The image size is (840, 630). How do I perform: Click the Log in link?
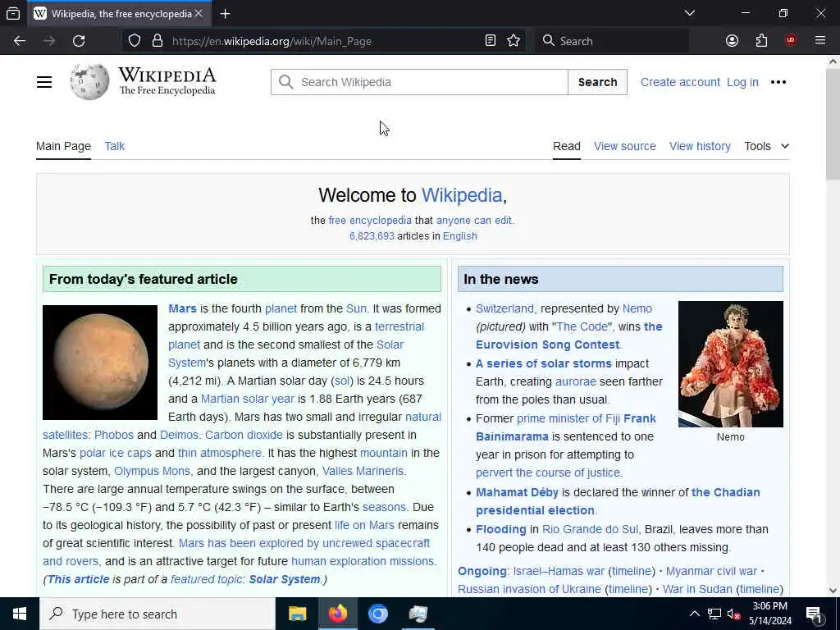(x=742, y=82)
